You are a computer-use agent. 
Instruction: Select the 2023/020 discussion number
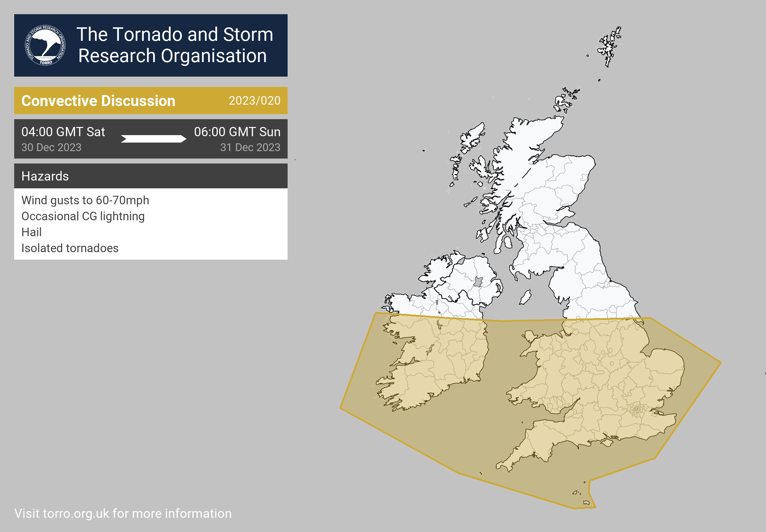point(254,101)
